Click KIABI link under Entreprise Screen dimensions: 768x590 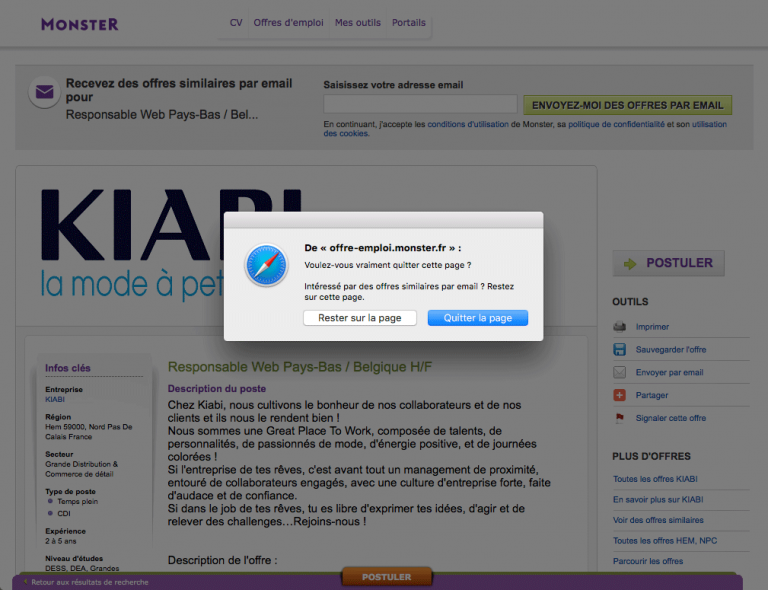coord(55,400)
